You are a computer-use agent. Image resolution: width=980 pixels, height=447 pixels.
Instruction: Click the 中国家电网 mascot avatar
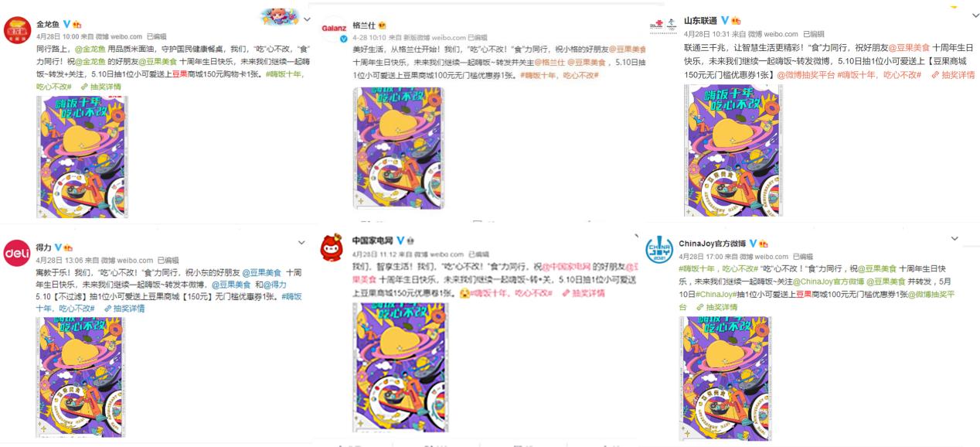click(x=334, y=247)
